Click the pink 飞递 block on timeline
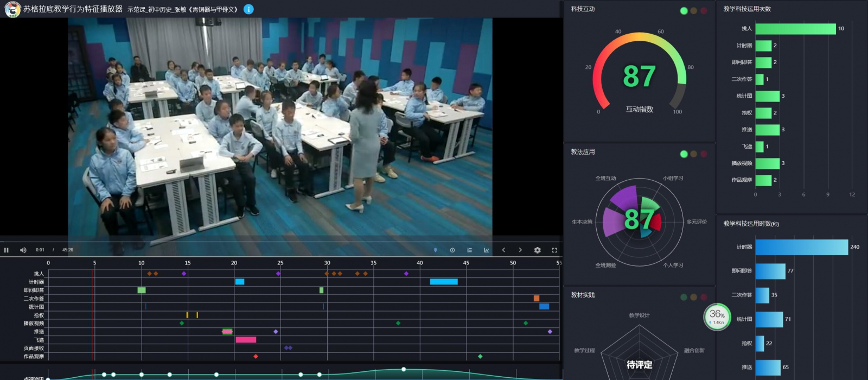 pyautogui.click(x=246, y=340)
